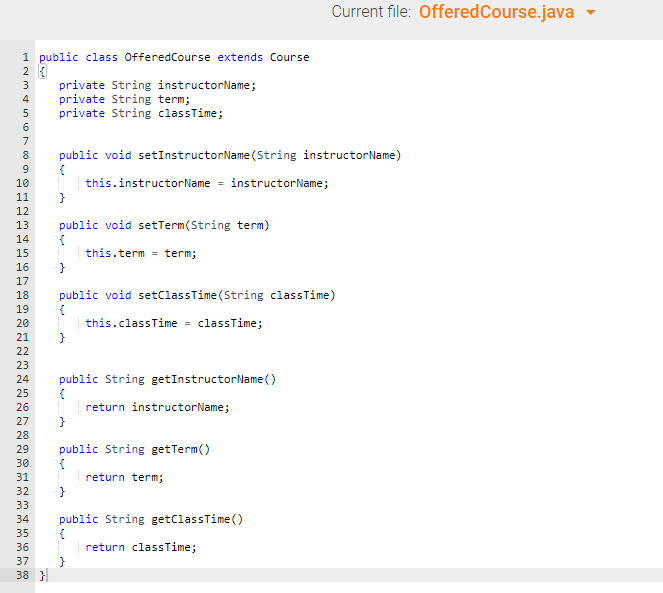Click line number 23 in gutter
This screenshot has height=593, width=663.
tap(22, 365)
